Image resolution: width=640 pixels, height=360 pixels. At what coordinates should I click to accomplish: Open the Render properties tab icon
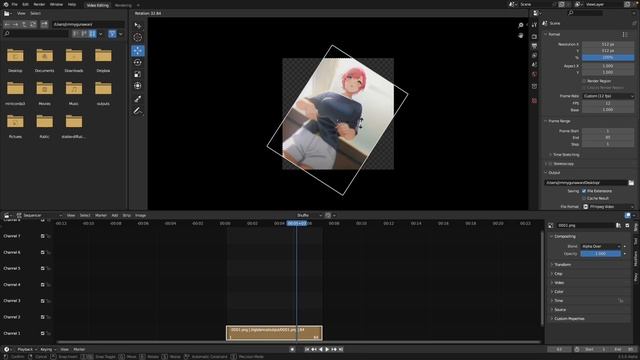tap(534, 36)
